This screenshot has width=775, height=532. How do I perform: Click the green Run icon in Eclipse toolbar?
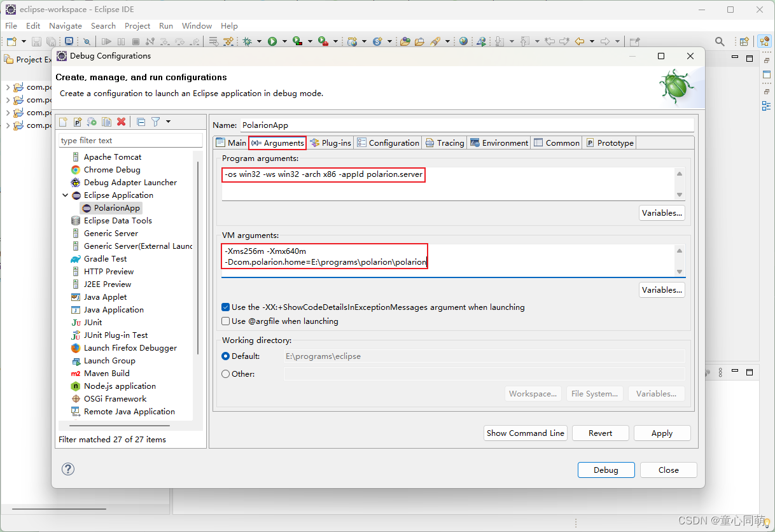coord(272,41)
